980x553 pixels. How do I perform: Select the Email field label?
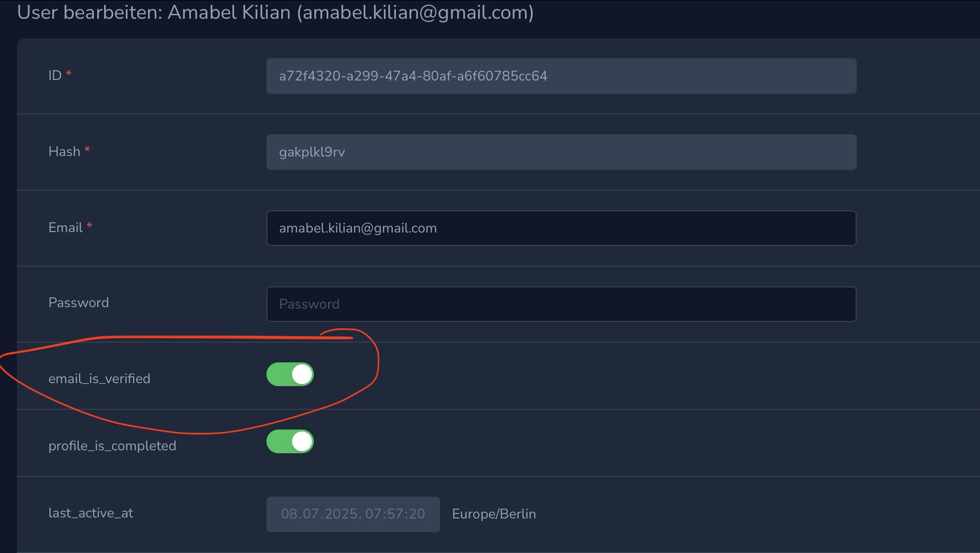(x=65, y=228)
